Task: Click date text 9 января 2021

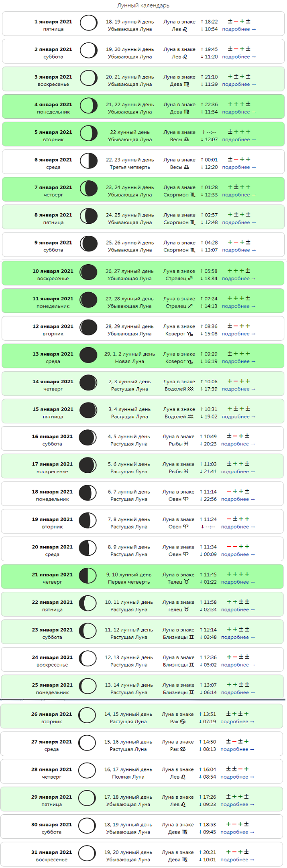Action: (x=53, y=243)
